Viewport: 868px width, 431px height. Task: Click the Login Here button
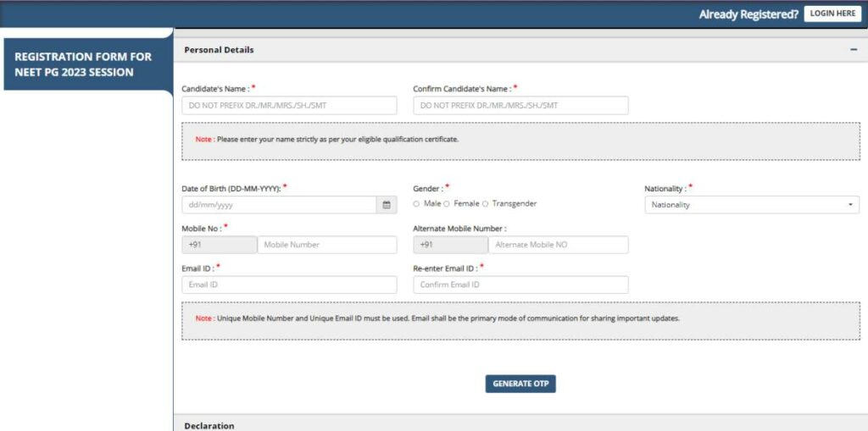coord(832,14)
